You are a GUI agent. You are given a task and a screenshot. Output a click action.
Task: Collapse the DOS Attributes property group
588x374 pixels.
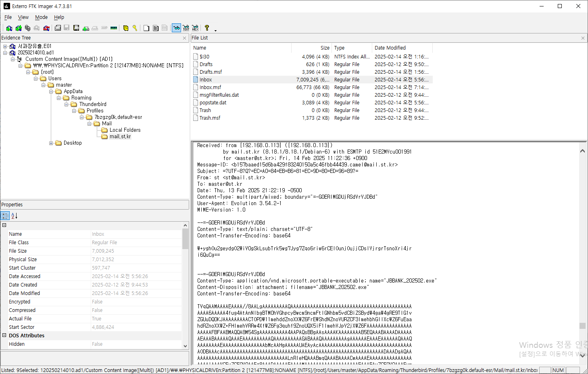(4, 335)
